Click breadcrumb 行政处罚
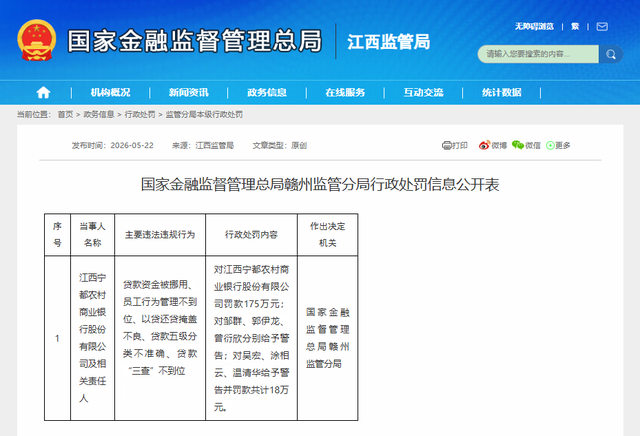Image resolution: width=640 pixels, height=436 pixels. 140,115
